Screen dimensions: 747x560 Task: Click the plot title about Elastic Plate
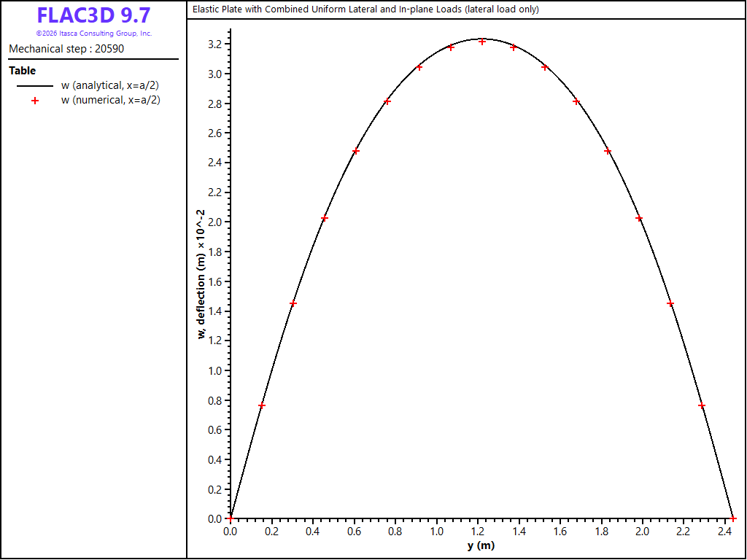click(x=365, y=9)
